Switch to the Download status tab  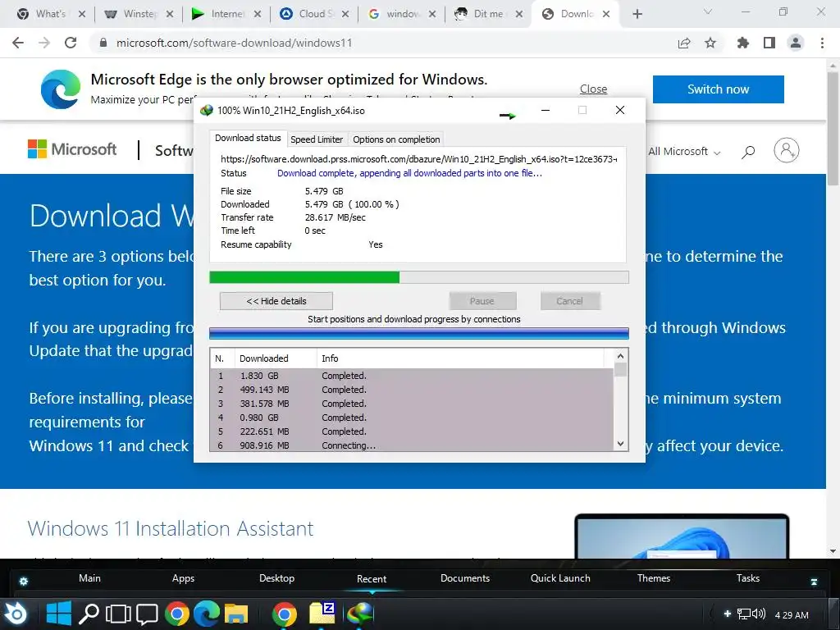[x=248, y=138]
